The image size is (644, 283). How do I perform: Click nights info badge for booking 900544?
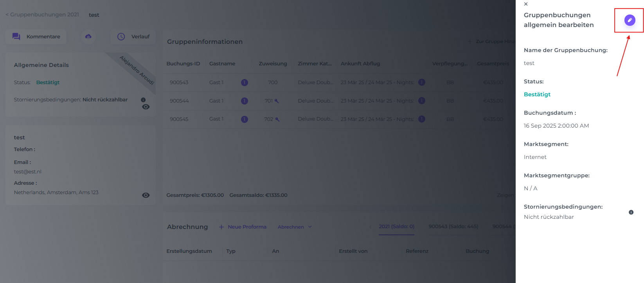point(422,101)
